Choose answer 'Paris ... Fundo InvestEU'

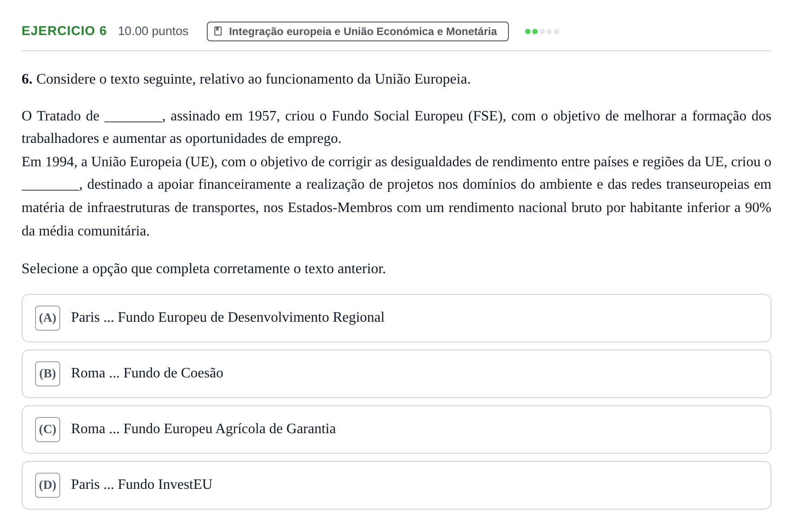tap(396, 485)
